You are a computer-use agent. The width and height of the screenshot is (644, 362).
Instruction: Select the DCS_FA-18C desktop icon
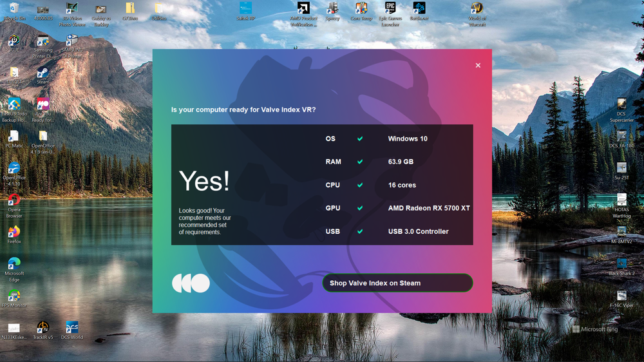[621, 139]
